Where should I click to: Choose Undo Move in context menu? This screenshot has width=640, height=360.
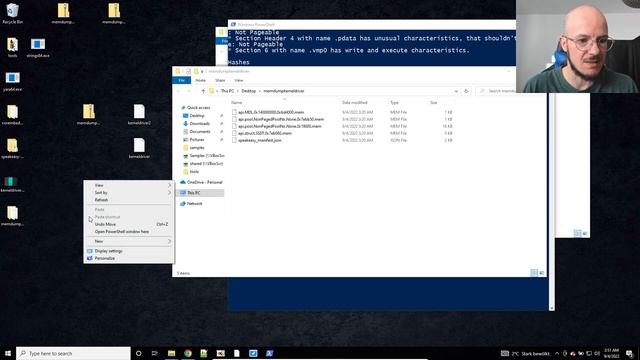129,224
